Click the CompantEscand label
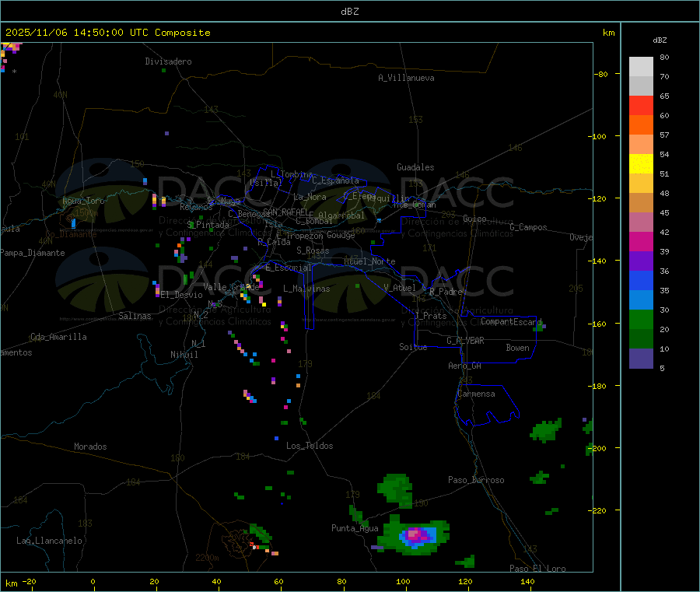700x592 pixels. point(511,321)
